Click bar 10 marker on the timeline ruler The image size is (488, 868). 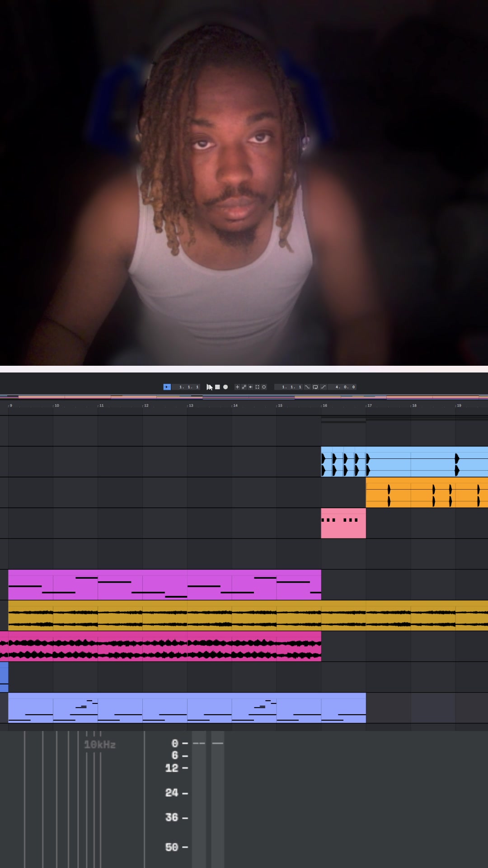[x=56, y=406]
